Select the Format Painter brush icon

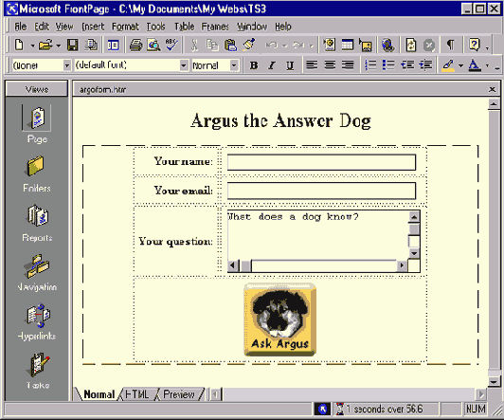click(x=248, y=45)
